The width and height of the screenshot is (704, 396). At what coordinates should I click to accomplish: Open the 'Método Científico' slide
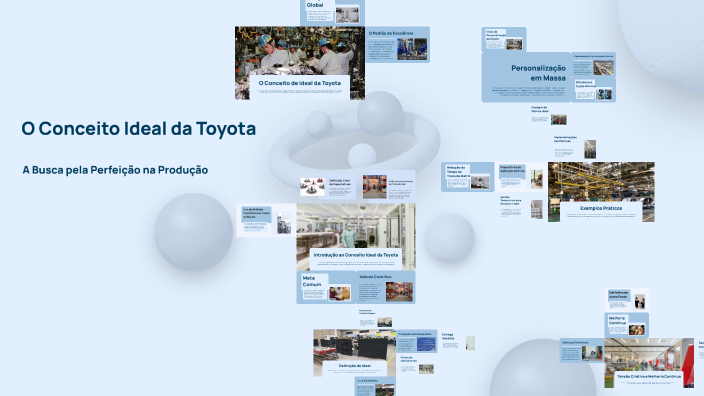pyautogui.click(x=386, y=287)
